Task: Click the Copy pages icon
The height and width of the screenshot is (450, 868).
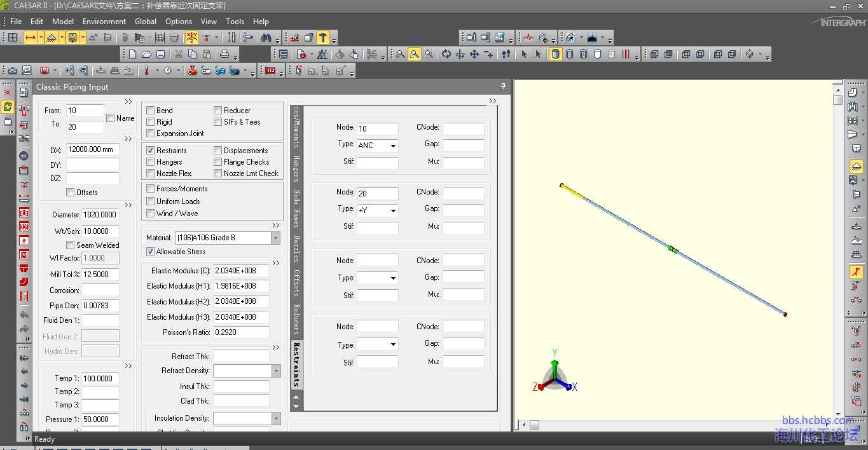Action: (193, 55)
